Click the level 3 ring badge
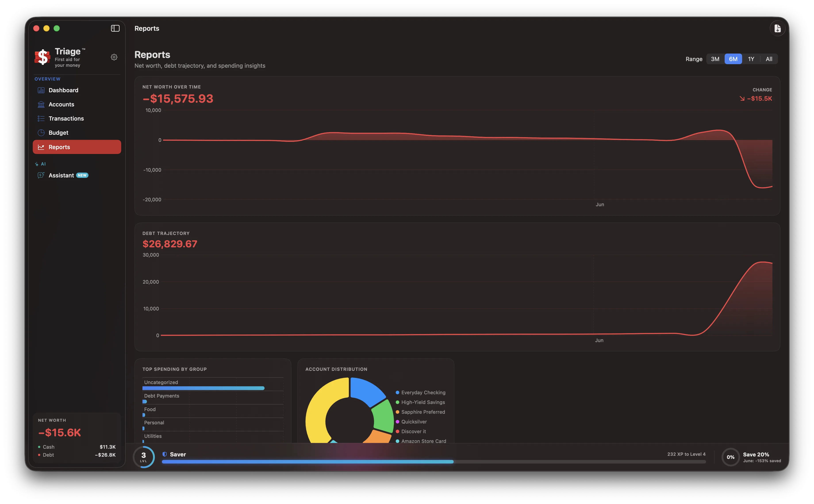Viewport: 814px width, 504px height. click(x=144, y=457)
